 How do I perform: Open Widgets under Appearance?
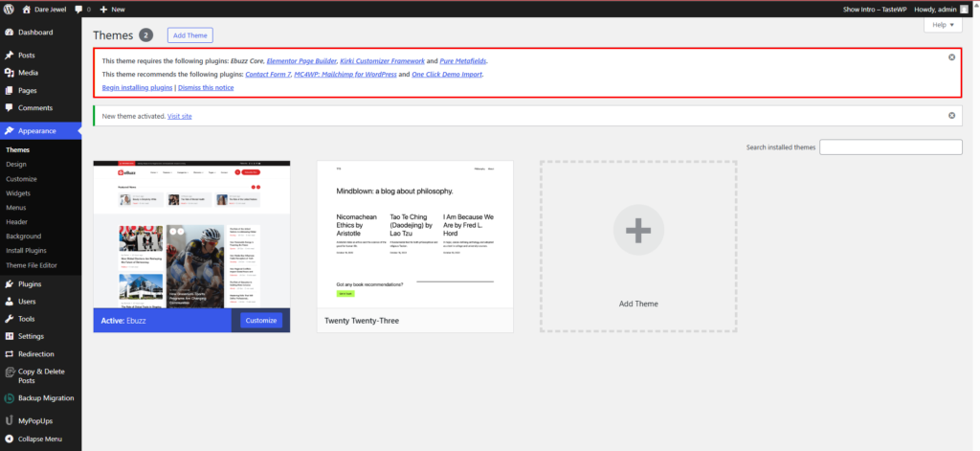pos(18,193)
